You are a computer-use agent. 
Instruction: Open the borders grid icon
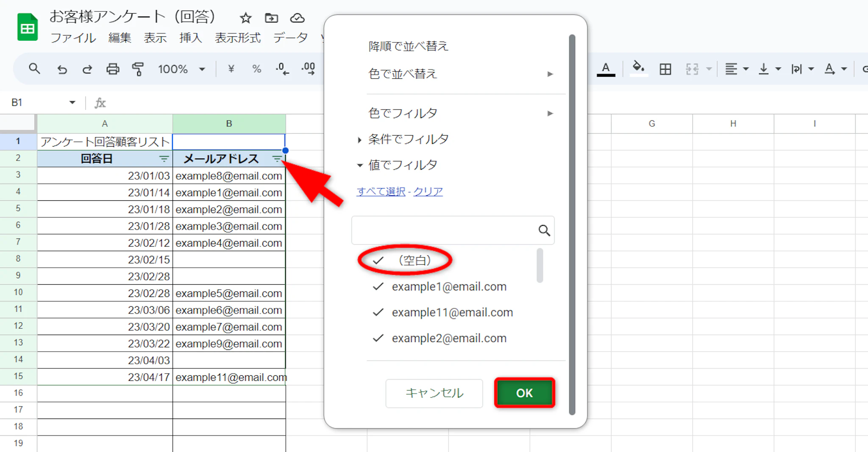click(665, 69)
